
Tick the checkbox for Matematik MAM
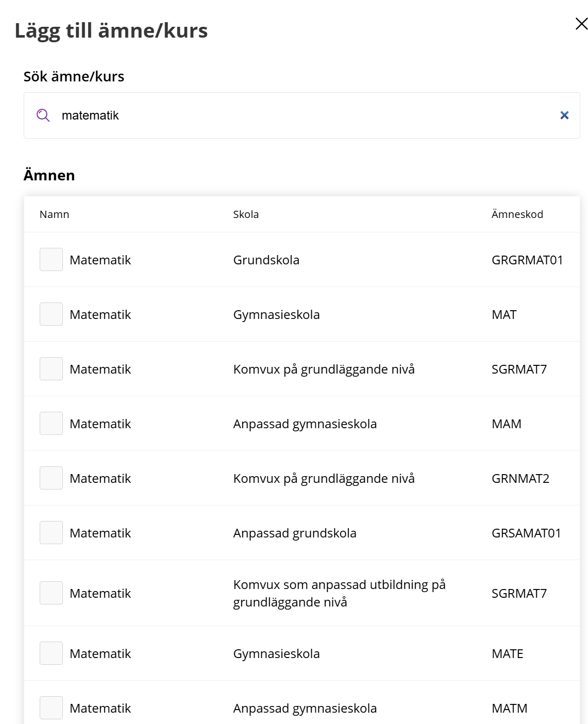[51, 423]
